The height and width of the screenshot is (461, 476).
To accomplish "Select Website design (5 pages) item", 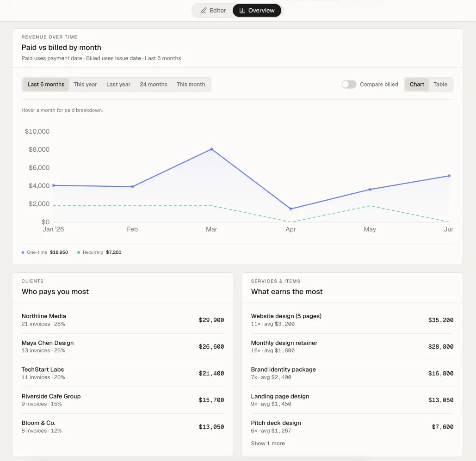I will click(x=352, y=320).
